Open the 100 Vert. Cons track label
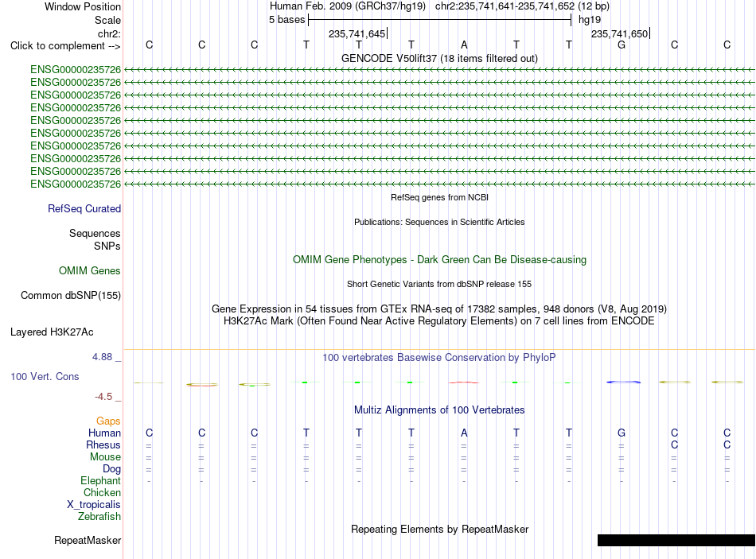 pos(45,377)
